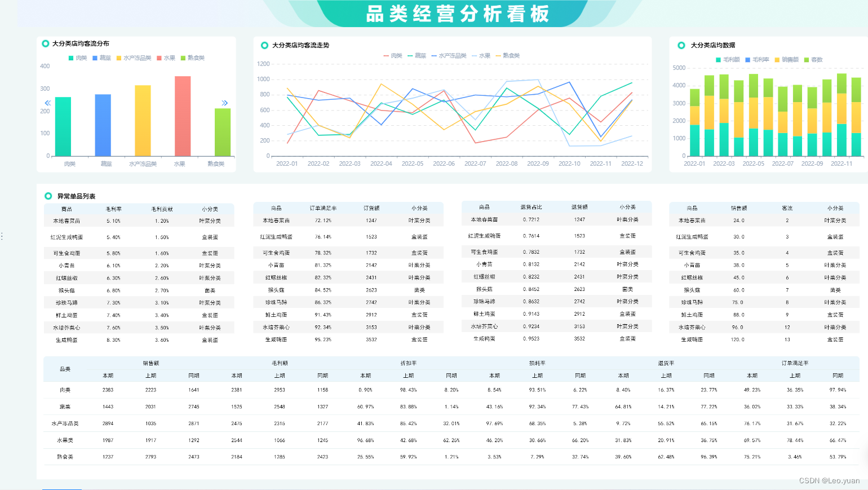Click the 水产冻品类 row label in bottom summary table
The width and height of the screenshot is (868, 490).
65,423
